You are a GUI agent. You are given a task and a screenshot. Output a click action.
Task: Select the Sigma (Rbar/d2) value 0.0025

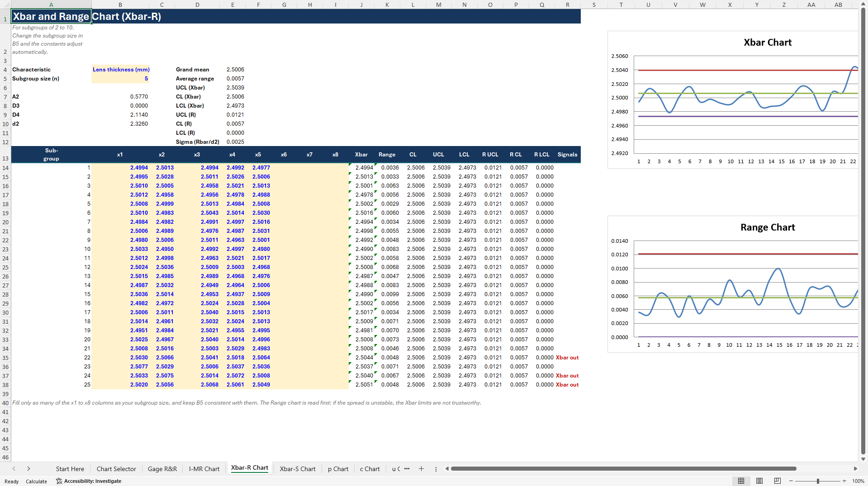(235, 142)
